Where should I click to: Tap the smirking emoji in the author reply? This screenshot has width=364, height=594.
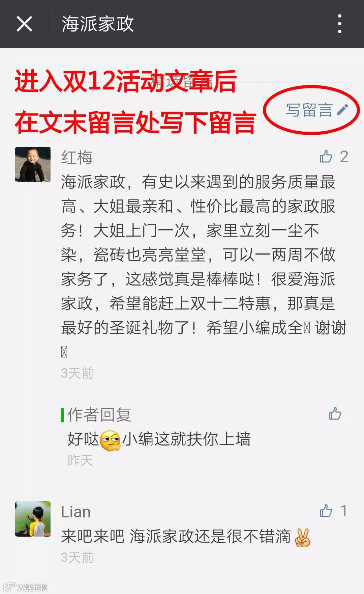point(110,440)
